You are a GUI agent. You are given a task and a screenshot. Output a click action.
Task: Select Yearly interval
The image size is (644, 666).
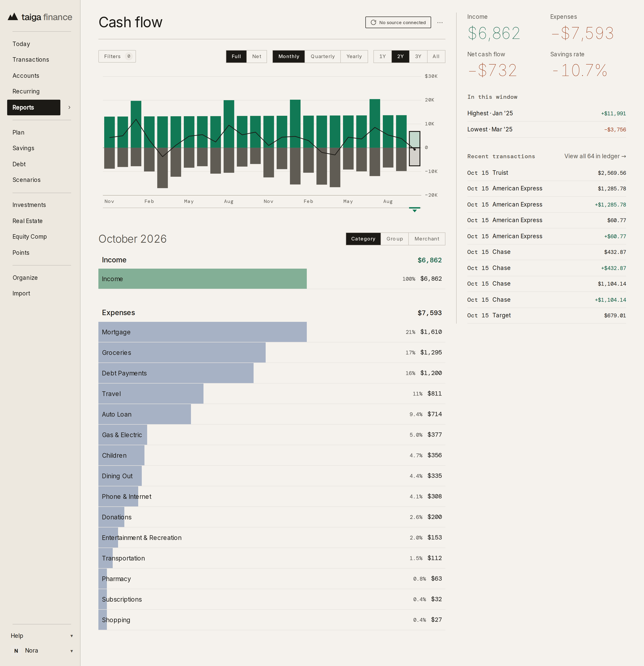(354, 56)
